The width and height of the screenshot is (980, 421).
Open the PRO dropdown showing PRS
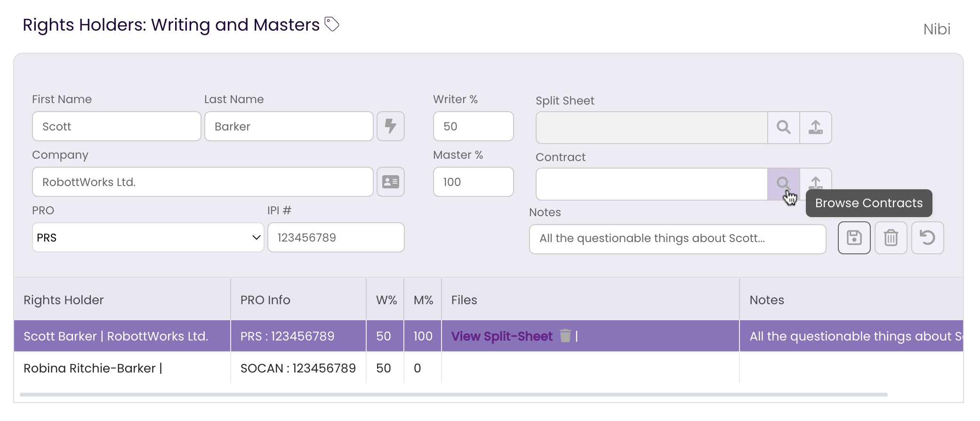tap(148, 237)
